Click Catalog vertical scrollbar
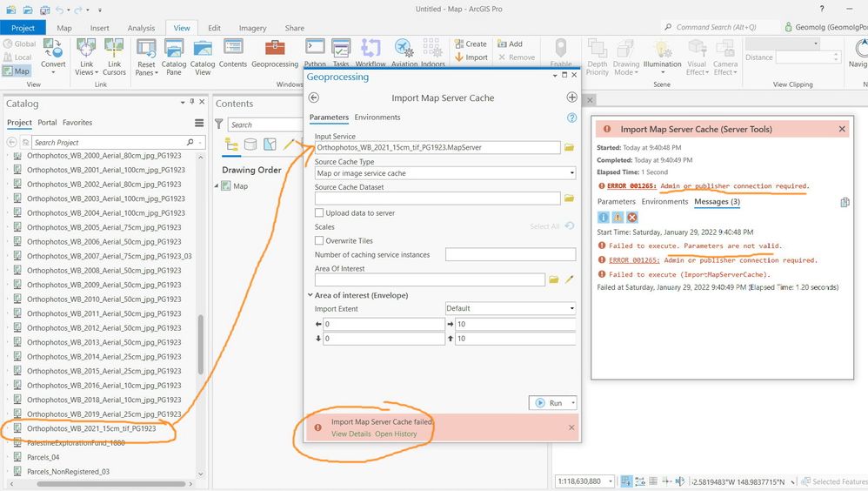The height and width of the screenshot is (491, 868). tap(200, 344)
